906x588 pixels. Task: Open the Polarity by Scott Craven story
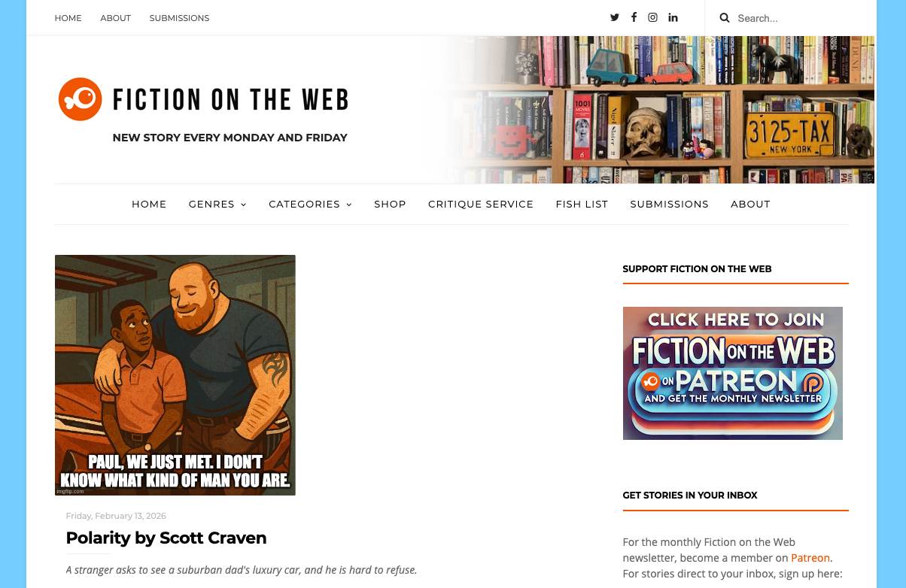(166, 538)
